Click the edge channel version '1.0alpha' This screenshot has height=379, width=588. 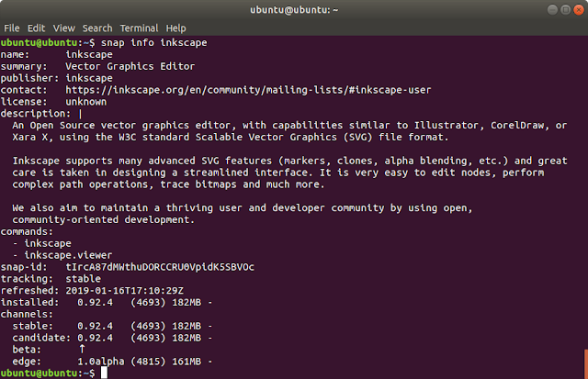coord(100,362)
